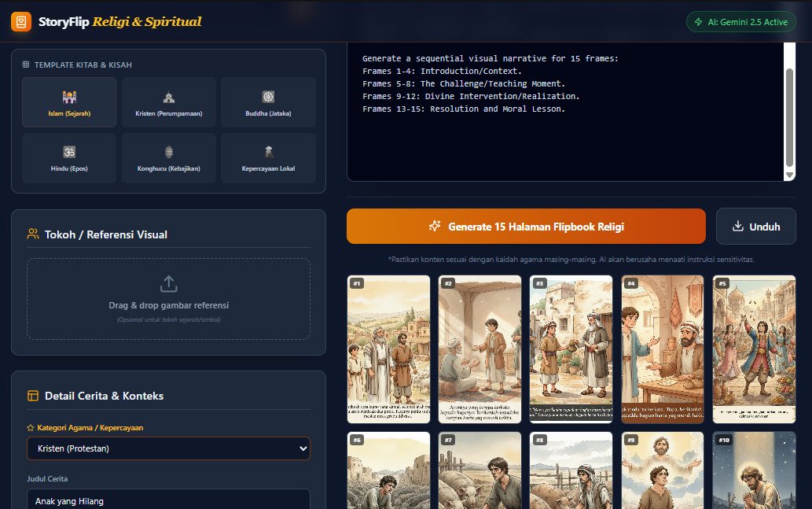The image size is (812, 509).
Task: Click the dharma wheel icon on Buddha template
Action: pos(268,97)
